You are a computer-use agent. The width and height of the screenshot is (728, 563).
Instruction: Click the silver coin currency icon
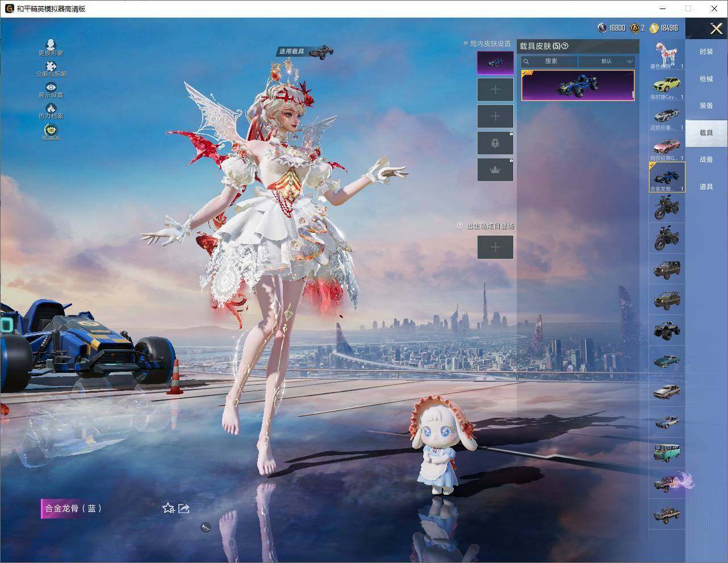[602, 27]
